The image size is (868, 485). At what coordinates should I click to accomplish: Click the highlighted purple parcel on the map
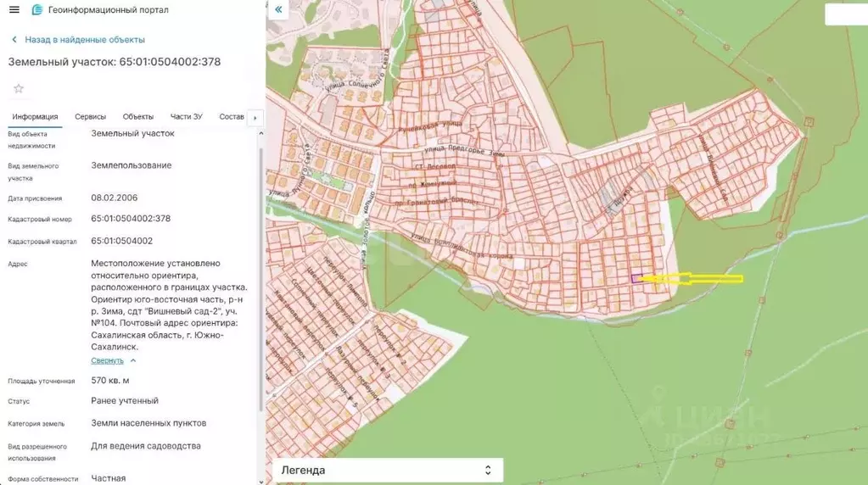pos(636,278)
